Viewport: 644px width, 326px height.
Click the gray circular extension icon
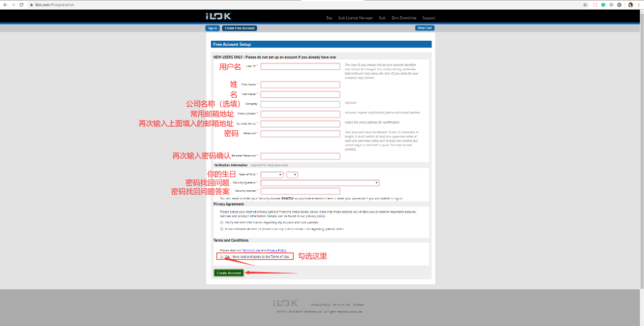point(611,5)
